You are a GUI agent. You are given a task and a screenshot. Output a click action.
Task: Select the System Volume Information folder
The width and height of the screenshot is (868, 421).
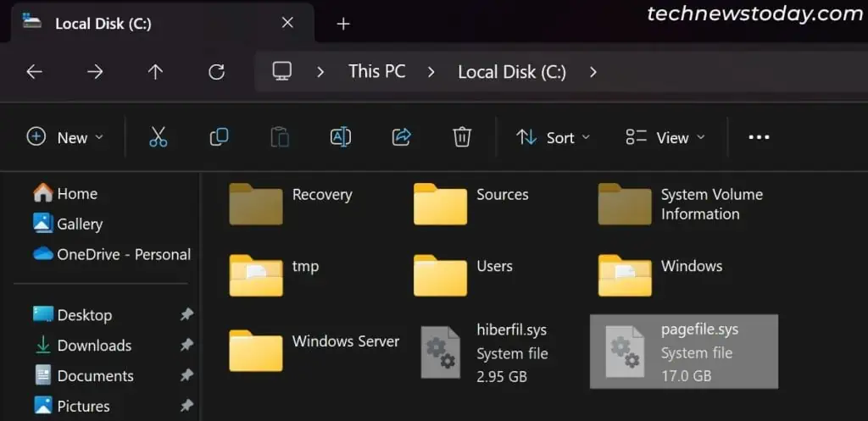(681, 203)
